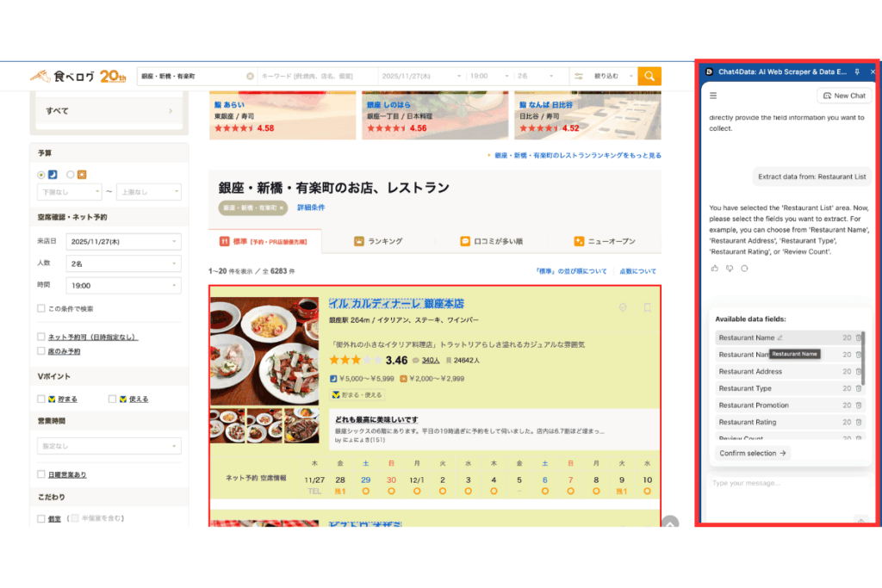Click the thumbs down feedback icon
The image size is (882, 588).
pos(730,269)
